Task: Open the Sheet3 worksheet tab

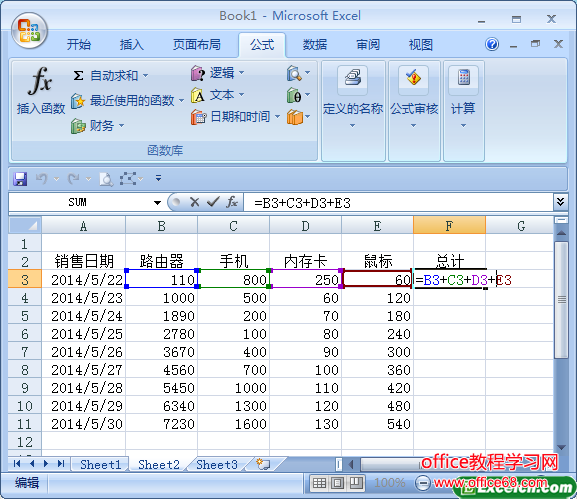Action: (217, 464)
